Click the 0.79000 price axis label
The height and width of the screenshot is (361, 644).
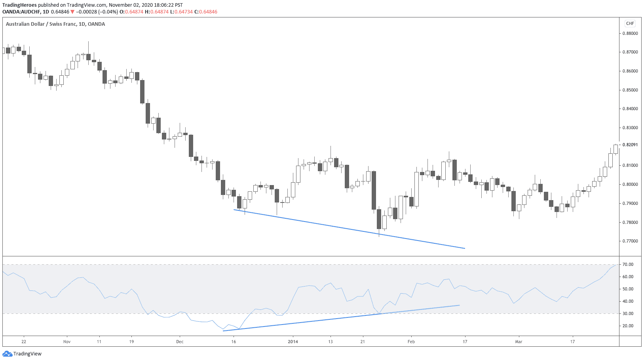coord(630,203)
